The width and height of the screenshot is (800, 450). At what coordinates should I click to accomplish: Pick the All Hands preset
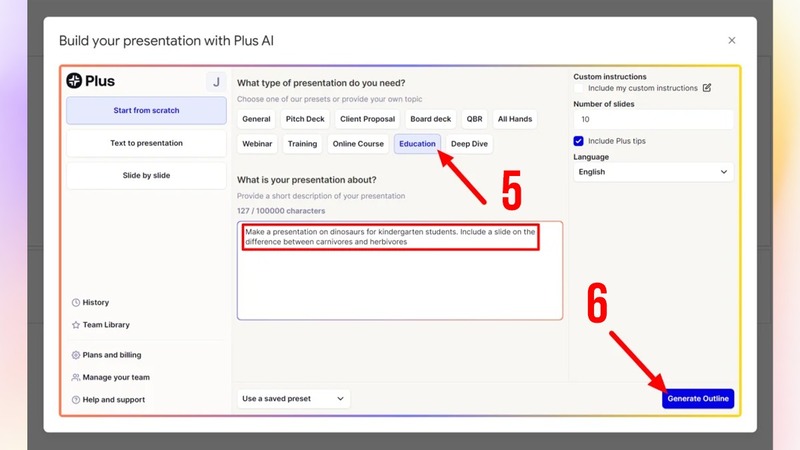515,119
